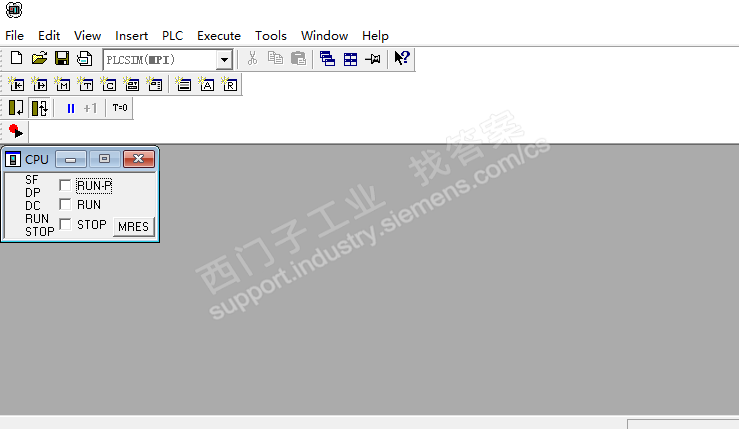This screenshot has width=739, height=429.
Task: Pause the simulation
Action: pos(71,109)
